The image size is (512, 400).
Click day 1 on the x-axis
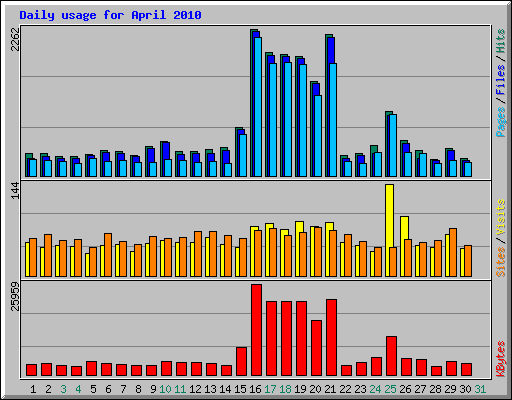pos(33,389)
